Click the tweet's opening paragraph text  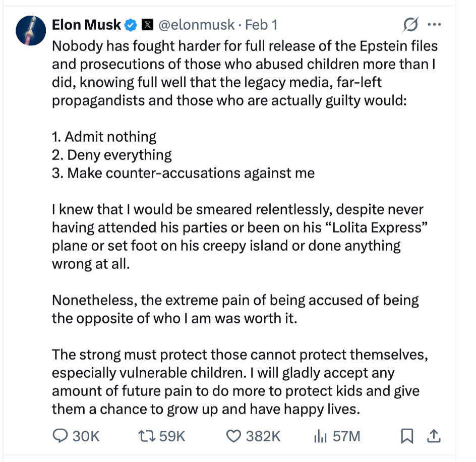click(245, 73)
